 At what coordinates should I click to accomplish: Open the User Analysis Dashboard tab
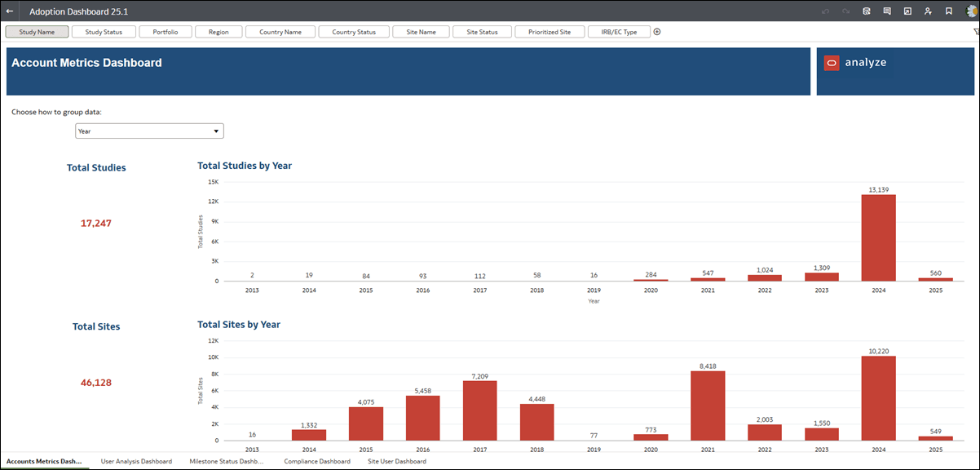[x=136, y=461]
